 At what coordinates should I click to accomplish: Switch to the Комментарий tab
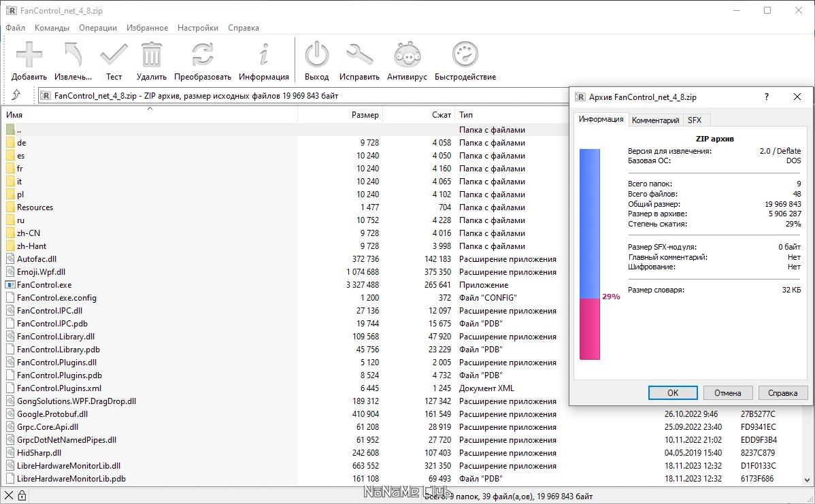655,120
